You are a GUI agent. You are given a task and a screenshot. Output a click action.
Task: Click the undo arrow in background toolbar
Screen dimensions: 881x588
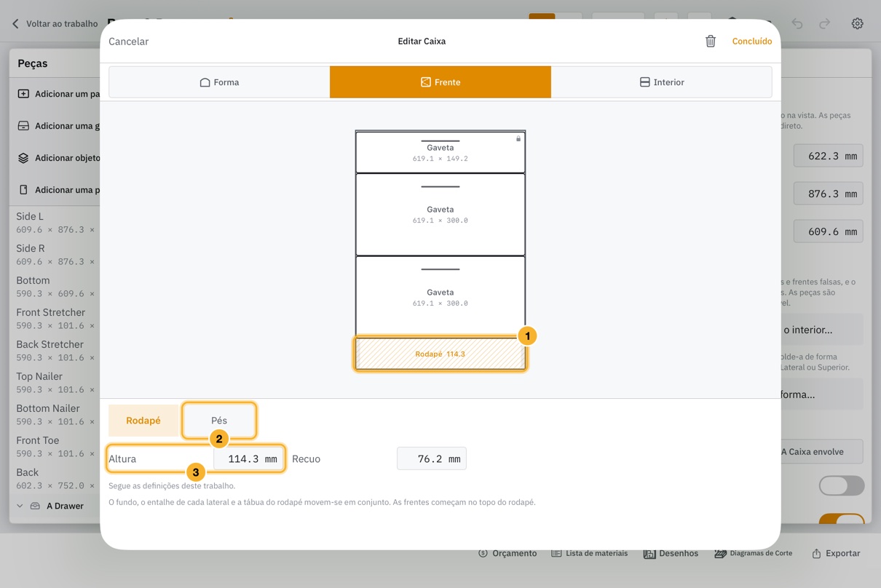[797, 23]
